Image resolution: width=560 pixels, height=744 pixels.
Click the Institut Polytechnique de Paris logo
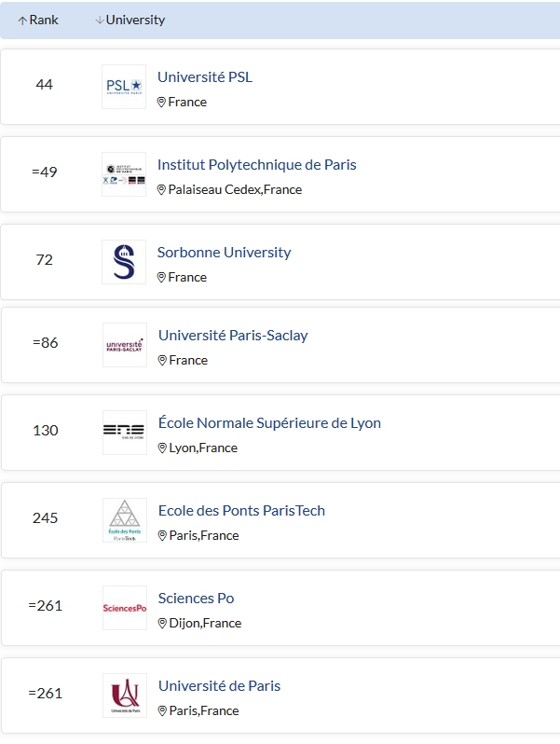pyautogui.click(x=124, y=174)
